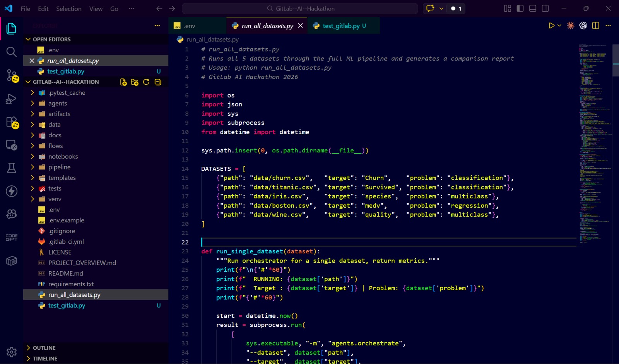
Task: Open the Search view in activity bar
Action: [11, 52]
